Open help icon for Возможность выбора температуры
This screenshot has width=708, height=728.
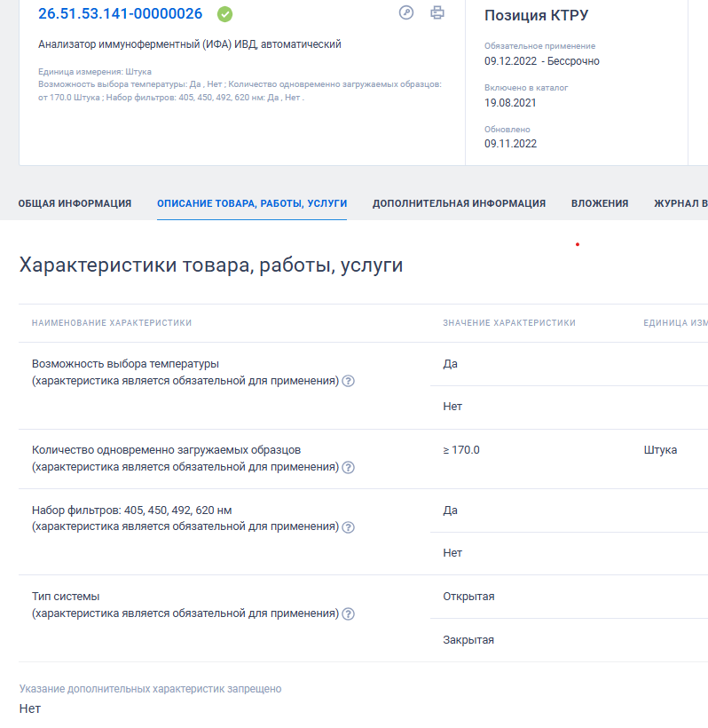[348, 381]
